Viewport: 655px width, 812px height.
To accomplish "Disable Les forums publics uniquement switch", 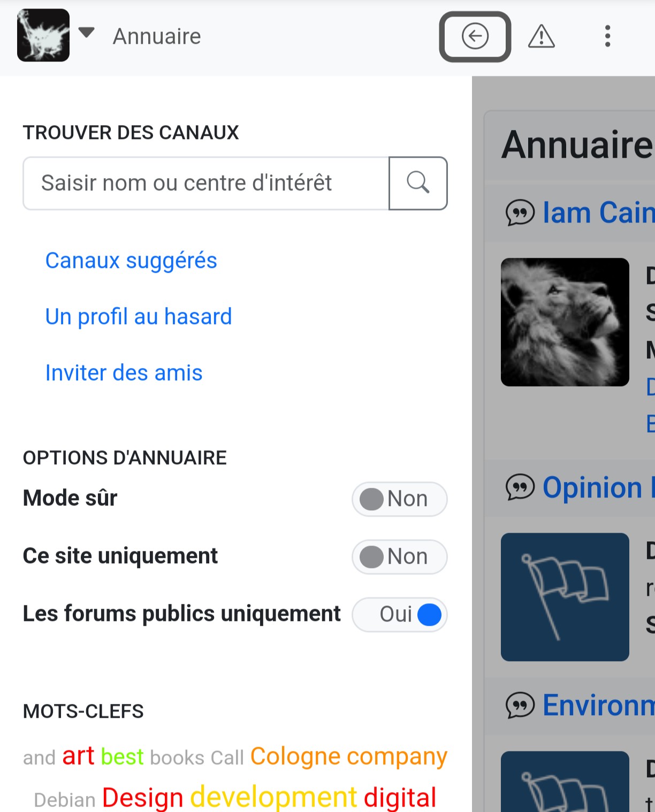I will (399, 614).
